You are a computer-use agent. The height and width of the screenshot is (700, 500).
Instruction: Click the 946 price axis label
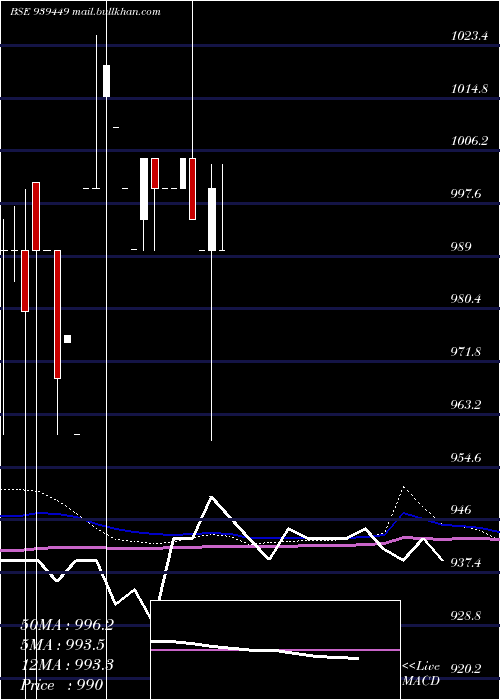(x=461, y=509)
